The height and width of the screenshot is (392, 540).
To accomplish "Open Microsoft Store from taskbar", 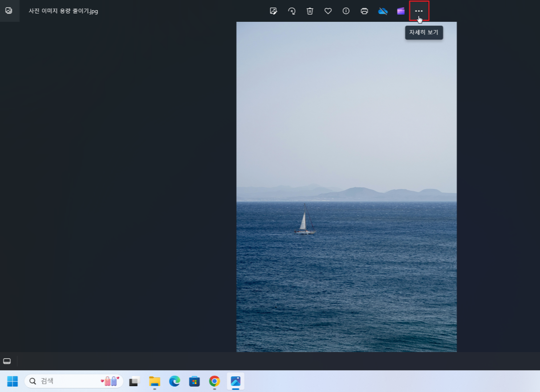I will [x=195, y=381].
